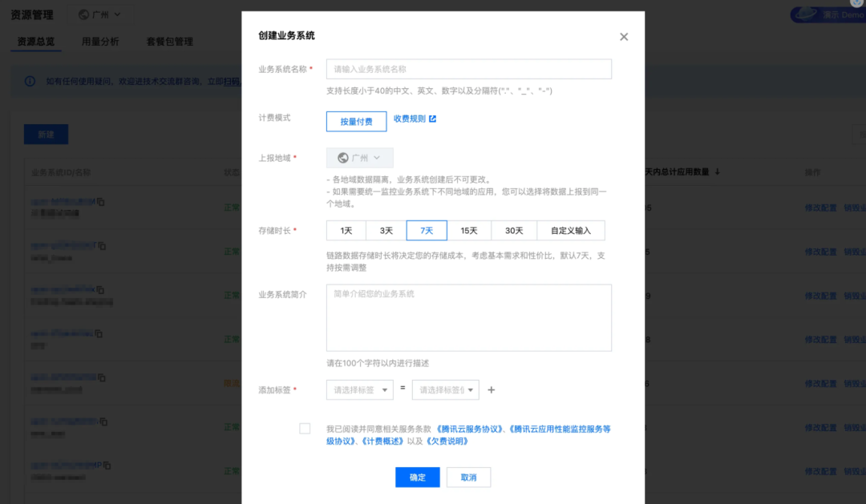The image size is (866, 504).
Task: Click the 确定 button
Action: [x=418, y=478]
